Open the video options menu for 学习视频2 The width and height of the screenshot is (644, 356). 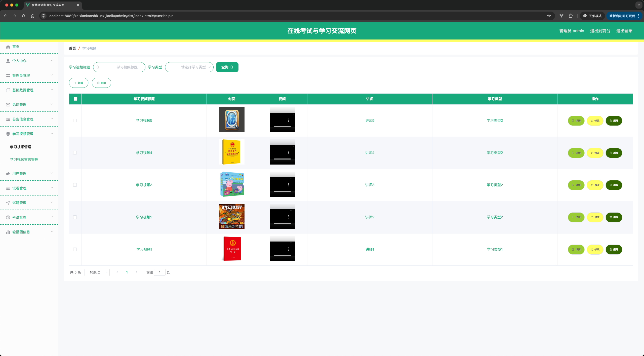[x=289, y=217]
